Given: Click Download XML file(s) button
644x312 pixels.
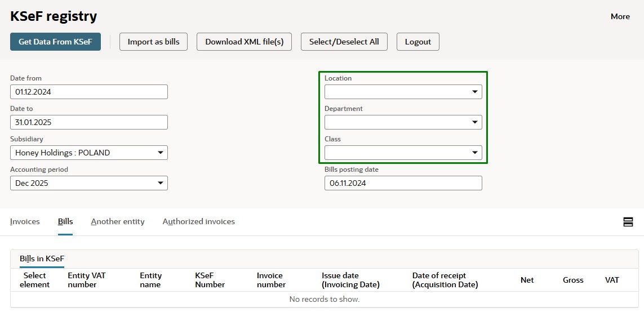Looking at the screenshot, I should [244, 42].
